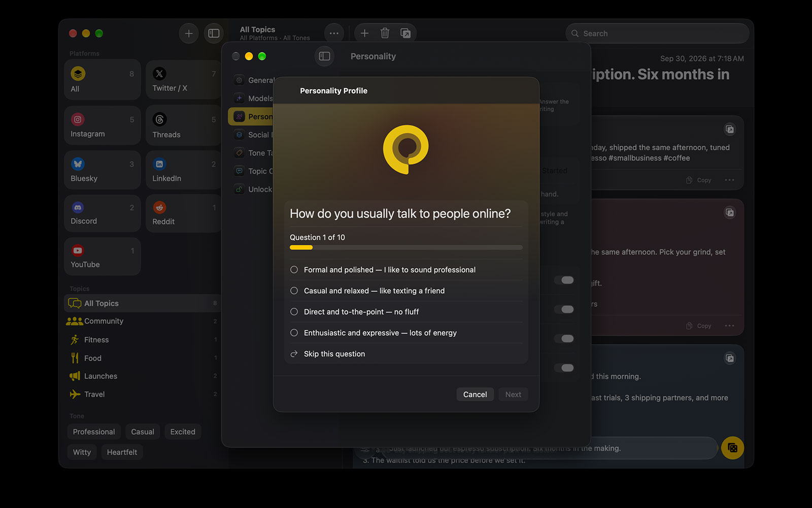
Task: Toggle the last switch behind dialog
Action: pyautogui.click(x=564, y=368)
